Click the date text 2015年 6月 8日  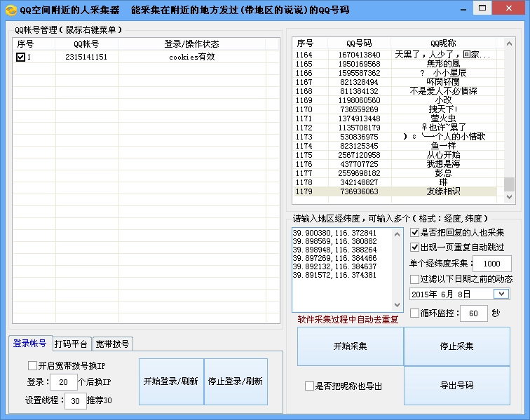click(441, 294)
